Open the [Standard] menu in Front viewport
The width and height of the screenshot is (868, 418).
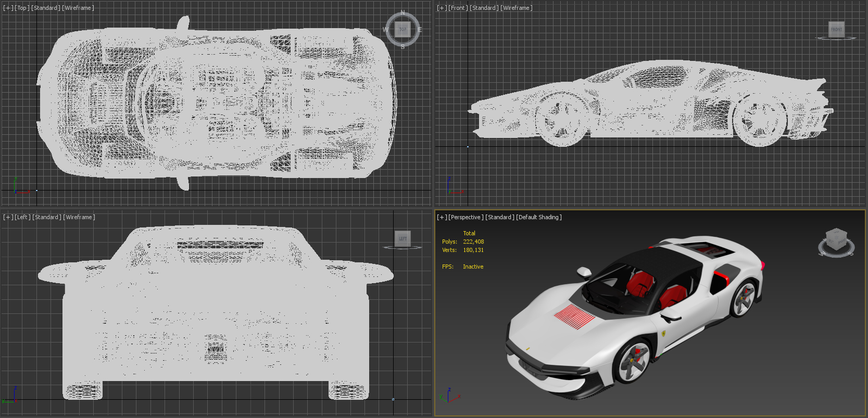point(484,8)
